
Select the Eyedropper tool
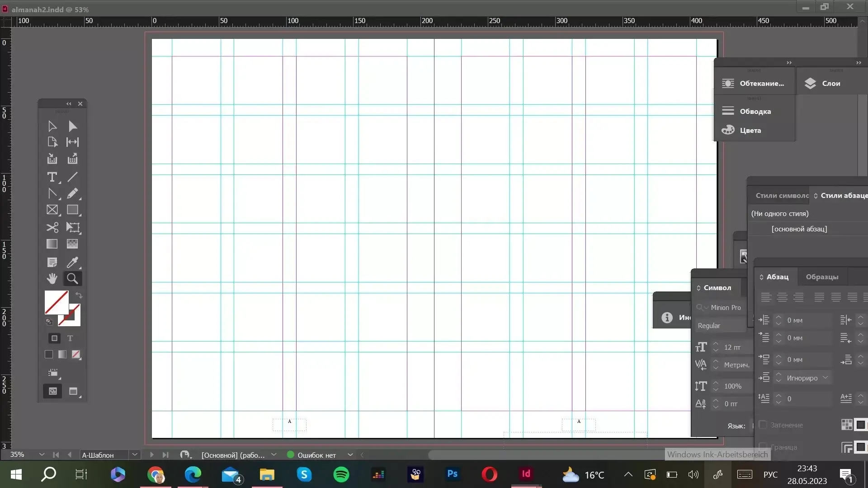(x=72, y=262)
